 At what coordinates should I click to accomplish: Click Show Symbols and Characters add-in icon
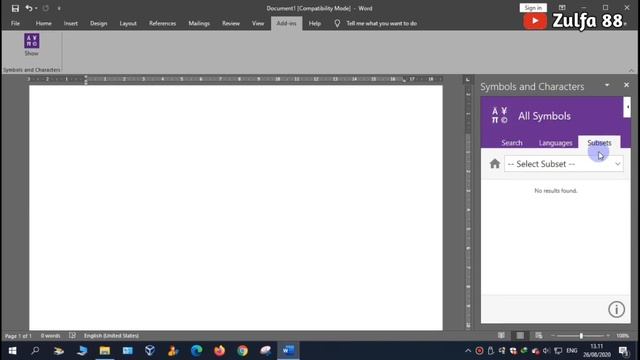tap(31, 44)
